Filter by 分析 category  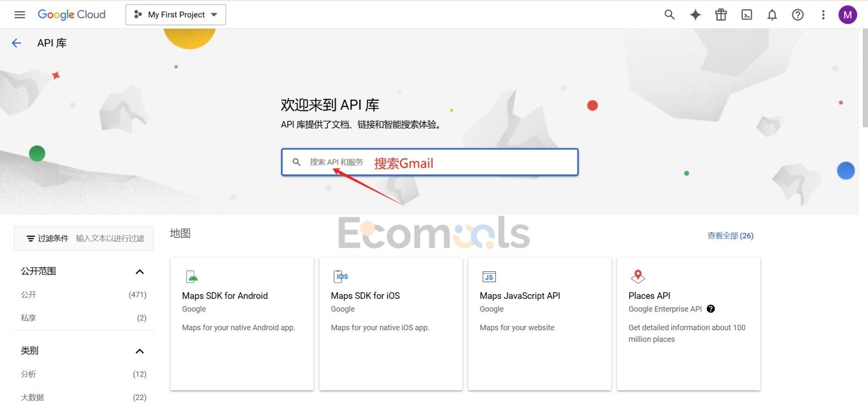(84, 374)
